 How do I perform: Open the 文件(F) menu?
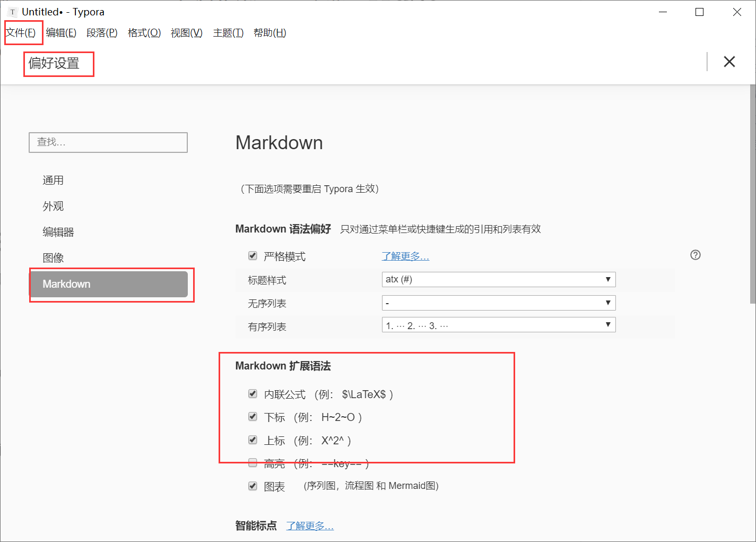pyautogui.click(x=21, y=33)
